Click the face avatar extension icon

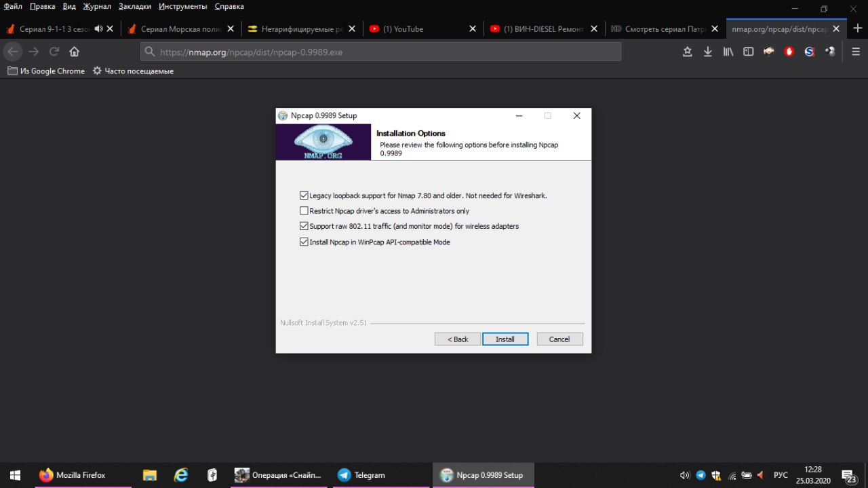[x=769, y=52]
